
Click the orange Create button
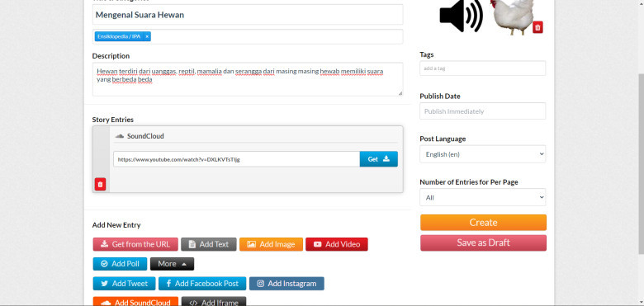point(483,223)
